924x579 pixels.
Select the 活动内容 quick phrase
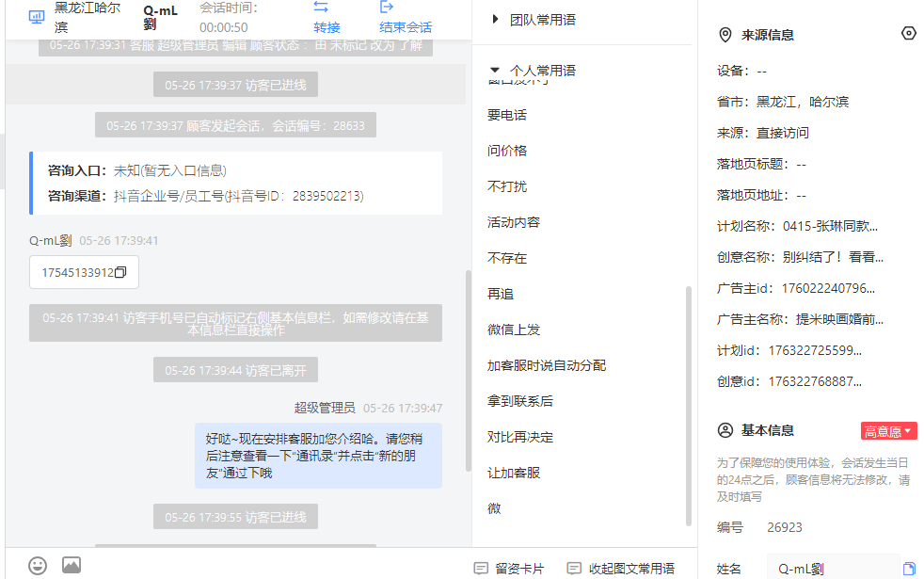[x=514, y=222]
